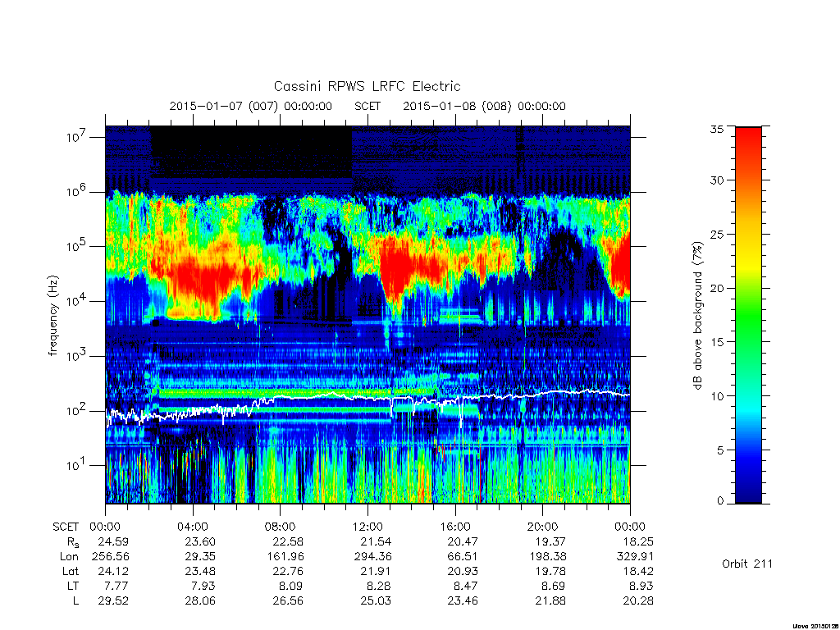Click the 'SCET' label between the dates
This screenshot has height=630, width=840.
coord(367,106)
